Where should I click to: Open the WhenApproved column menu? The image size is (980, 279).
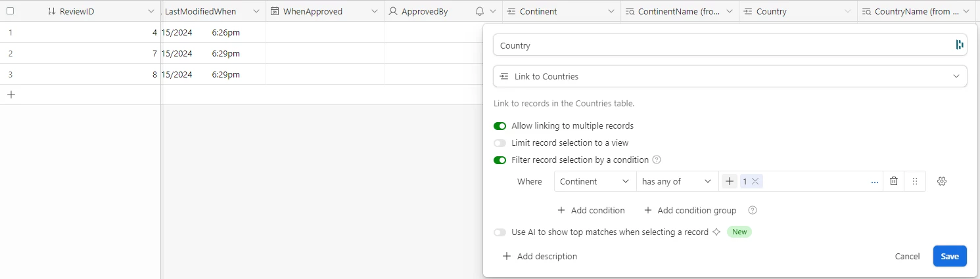tap(375, 11)
